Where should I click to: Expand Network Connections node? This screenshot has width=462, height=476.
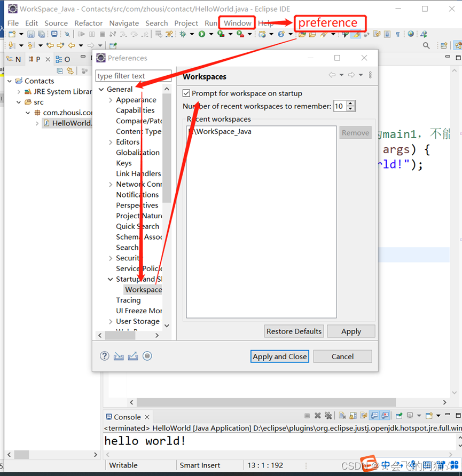click(x=111, y=184)
